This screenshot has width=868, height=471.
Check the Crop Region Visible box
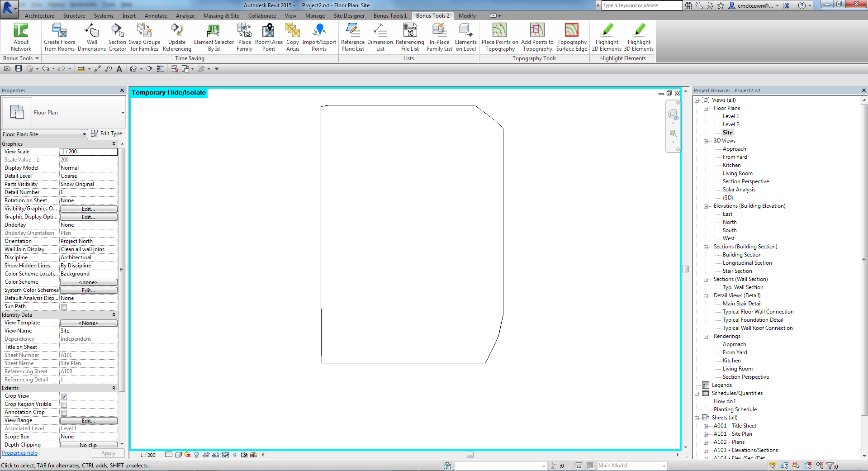(x=63, y=404)
